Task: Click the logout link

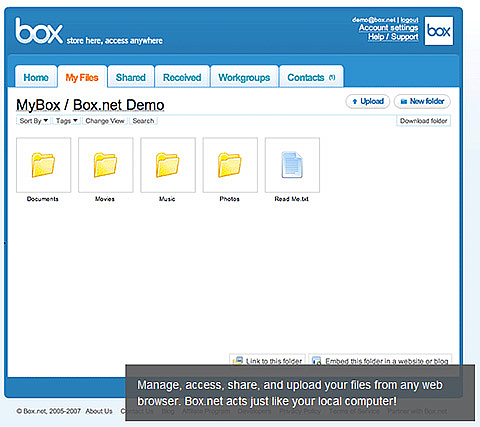Action: pyautogui.click(x=409, y=20)
